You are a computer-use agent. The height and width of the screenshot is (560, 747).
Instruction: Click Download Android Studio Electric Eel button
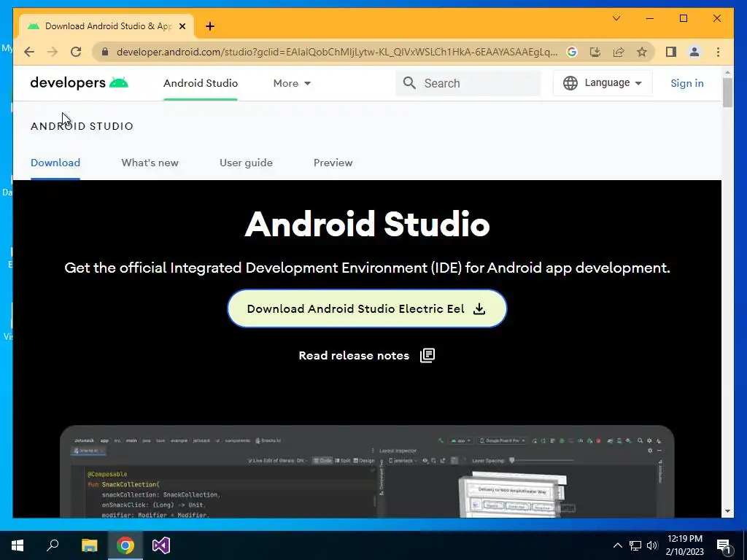368,308
